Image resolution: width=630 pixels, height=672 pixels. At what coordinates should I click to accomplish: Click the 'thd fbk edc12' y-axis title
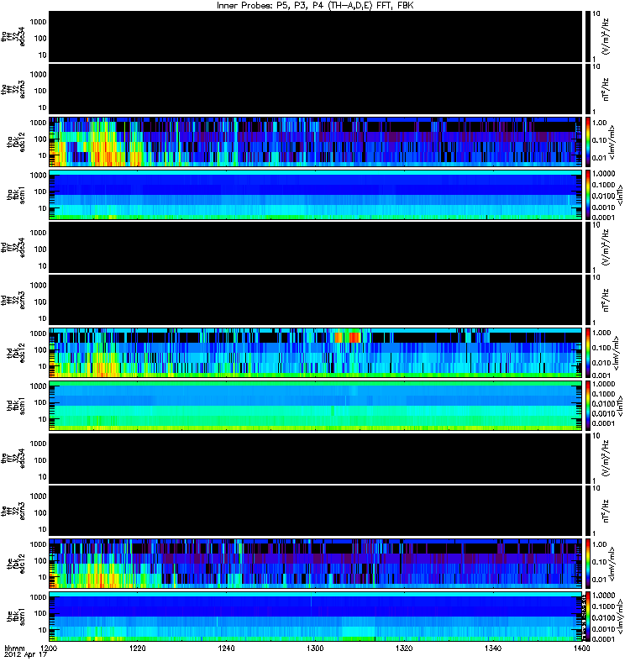(x=16, y=353)
